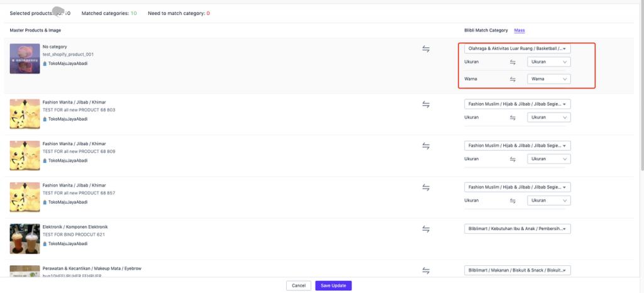Viewport: 644px width, 293px height.
Task: Click the store icon under PRODUCT 68 857
Action: (x=45, y=202)
